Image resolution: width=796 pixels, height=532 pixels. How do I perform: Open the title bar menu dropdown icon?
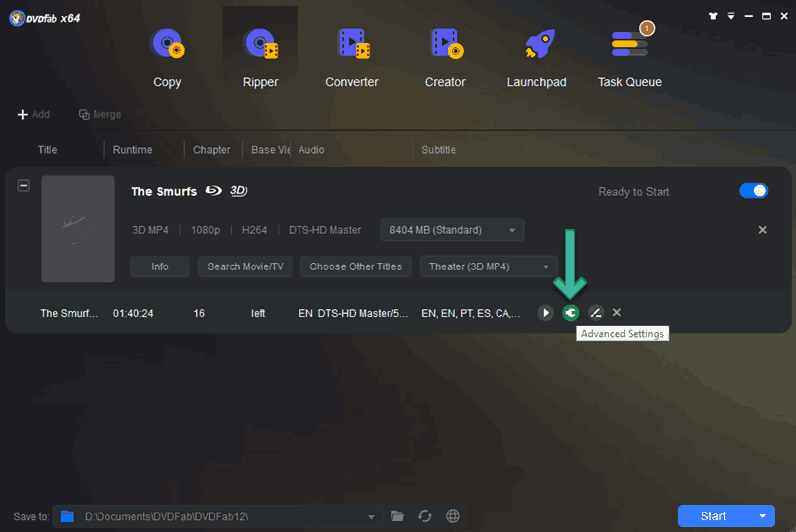tap(731, 16)
